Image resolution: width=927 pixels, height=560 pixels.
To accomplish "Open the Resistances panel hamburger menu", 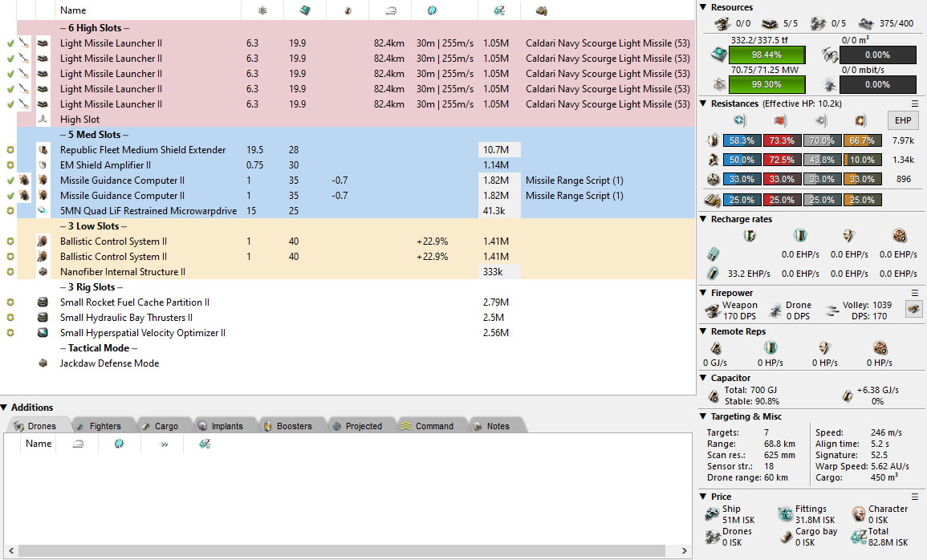I will 915,103.
